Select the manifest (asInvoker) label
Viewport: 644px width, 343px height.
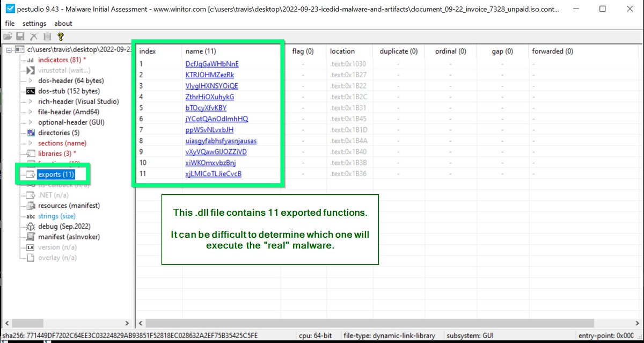coord(69,237)
